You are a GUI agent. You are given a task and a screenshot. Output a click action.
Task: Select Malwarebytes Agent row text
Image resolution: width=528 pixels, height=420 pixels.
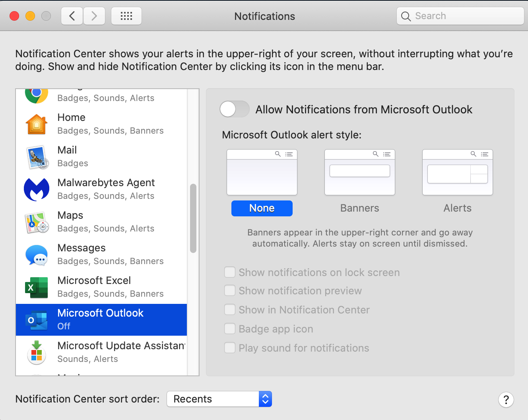[x=106, y=189]
